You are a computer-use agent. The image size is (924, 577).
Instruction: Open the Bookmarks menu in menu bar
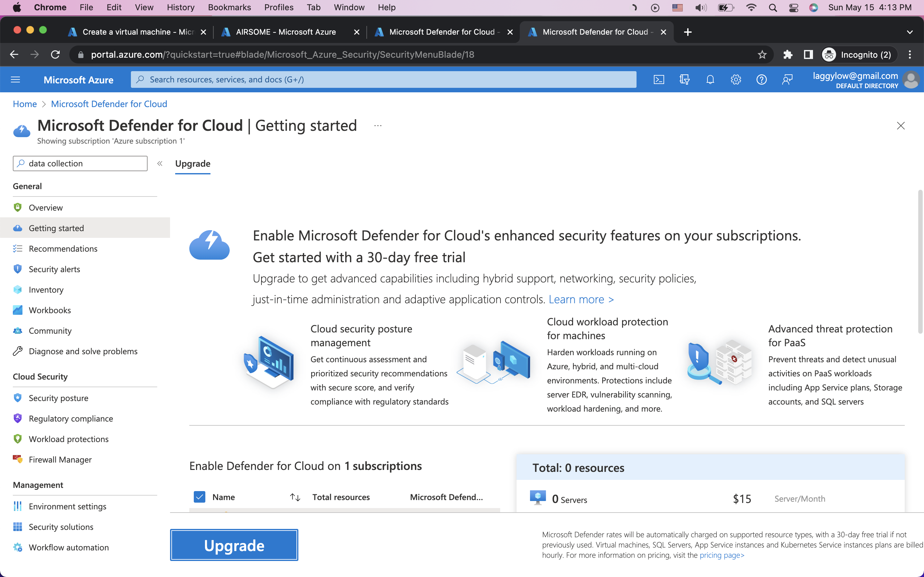[229, 7]
